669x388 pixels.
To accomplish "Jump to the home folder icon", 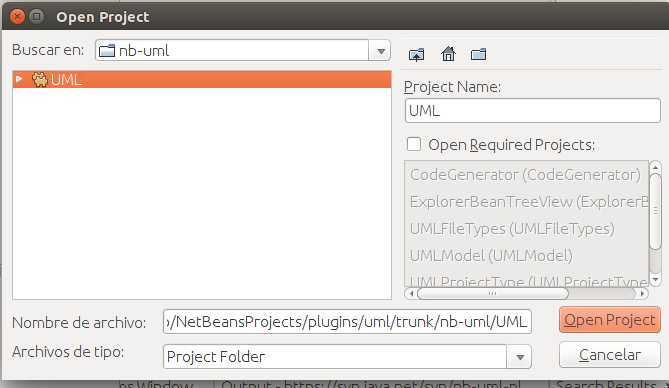I will tap(448, 54).
